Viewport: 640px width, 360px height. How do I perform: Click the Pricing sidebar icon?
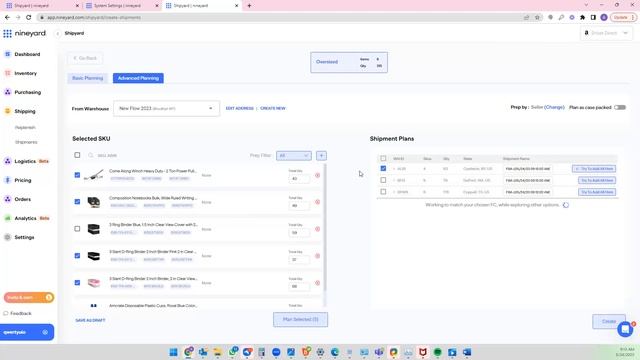point(7,180)
